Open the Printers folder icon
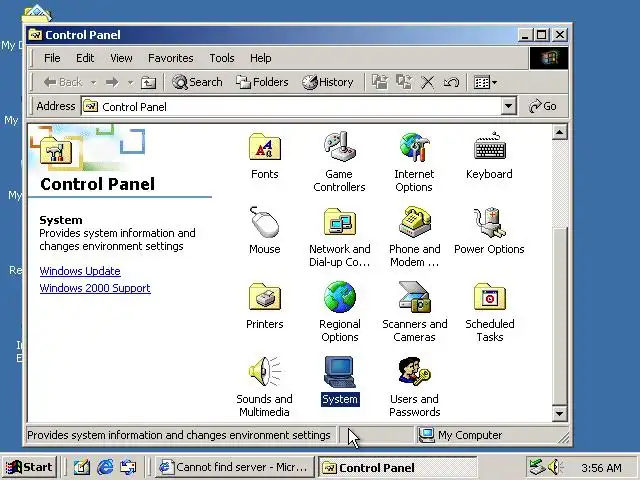 [x=264, y=297]
